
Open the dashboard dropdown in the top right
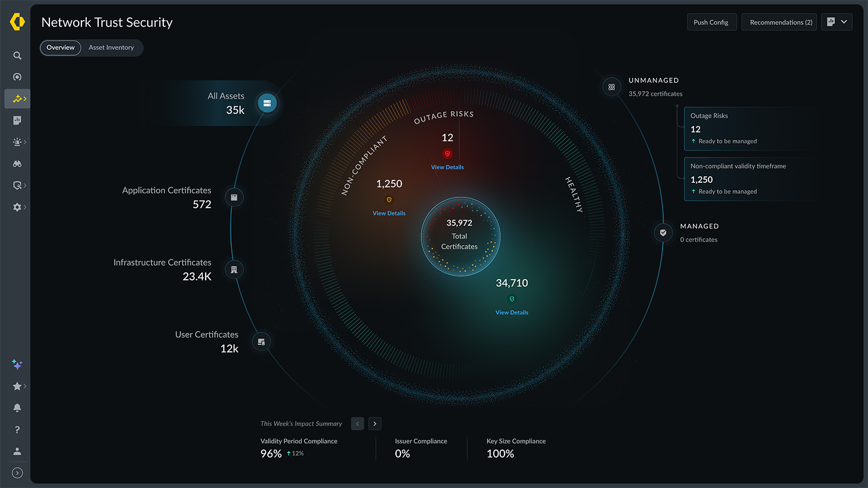tap(837, 22)
